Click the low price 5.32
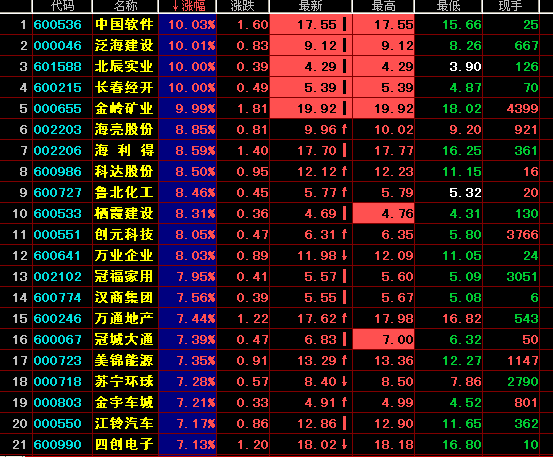553x457 pixels. [x=465, y=193]
